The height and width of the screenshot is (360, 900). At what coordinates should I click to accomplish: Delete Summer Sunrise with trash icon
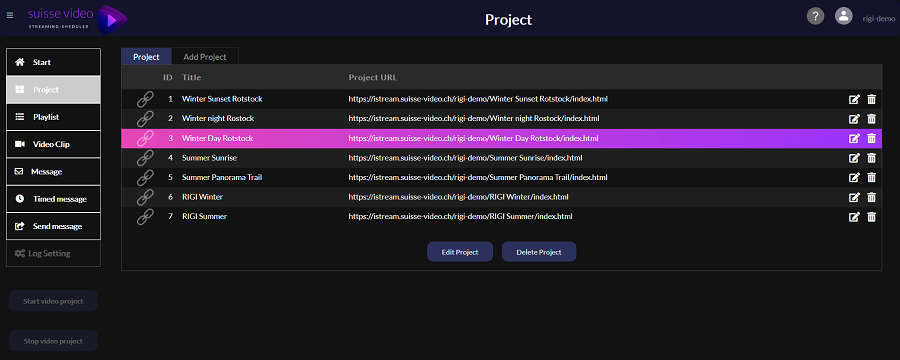click(871, 158)
